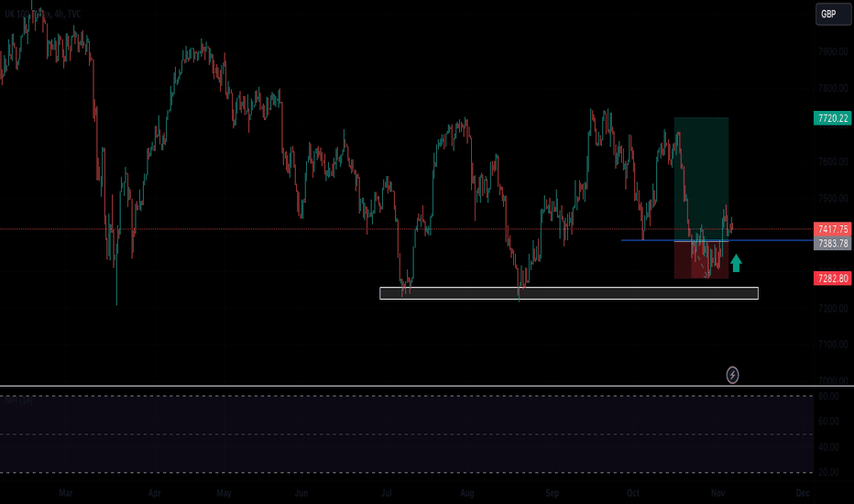
Task: Click the 7500.00 price axis label
Action: 833,198
